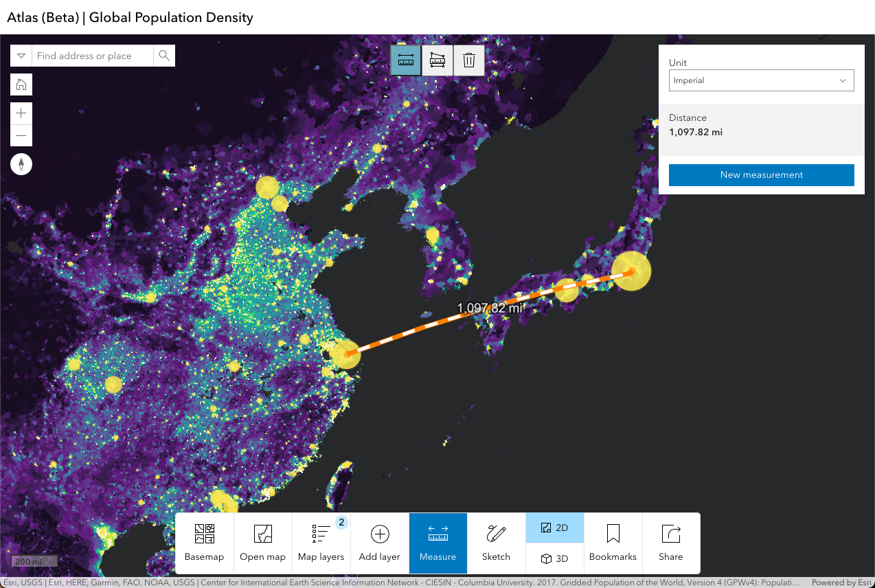
Task: Toggle the Measure tool off
Action: (437, 543)
